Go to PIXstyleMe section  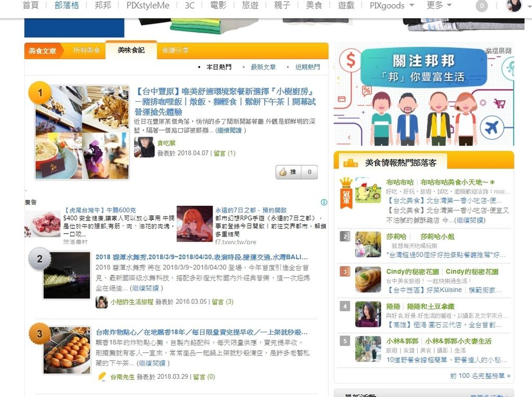148,5
